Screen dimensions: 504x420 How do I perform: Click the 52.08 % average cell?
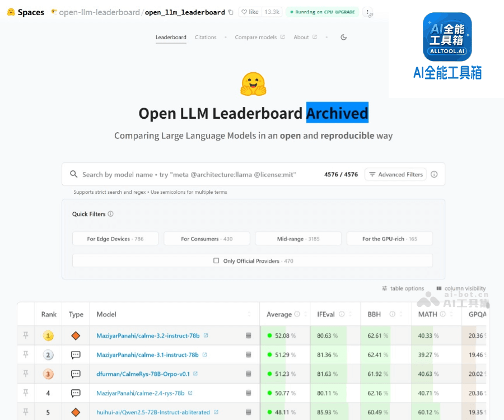[285, 335]
